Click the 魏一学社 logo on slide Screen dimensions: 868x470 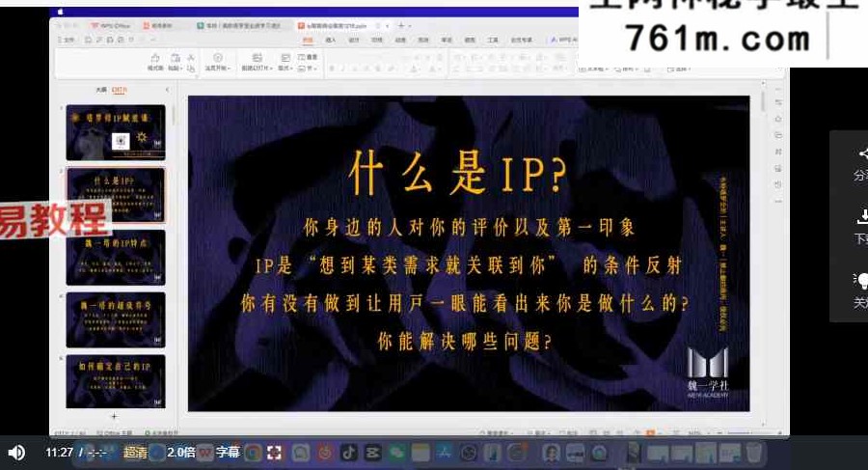708,373
